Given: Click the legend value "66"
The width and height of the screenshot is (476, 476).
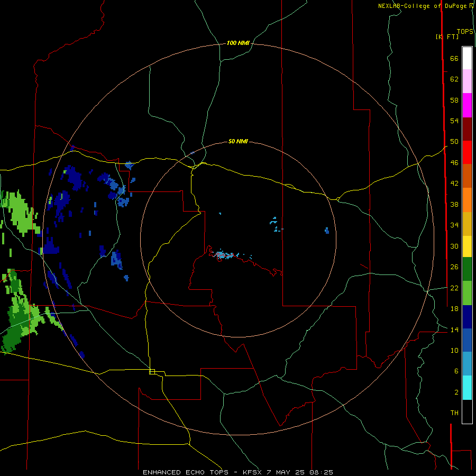Looking at the screenshot, I should 454,58.
